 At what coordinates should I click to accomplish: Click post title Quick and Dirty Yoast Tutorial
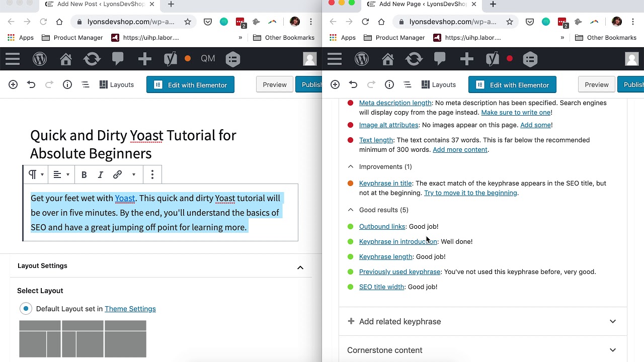(133, 144)
